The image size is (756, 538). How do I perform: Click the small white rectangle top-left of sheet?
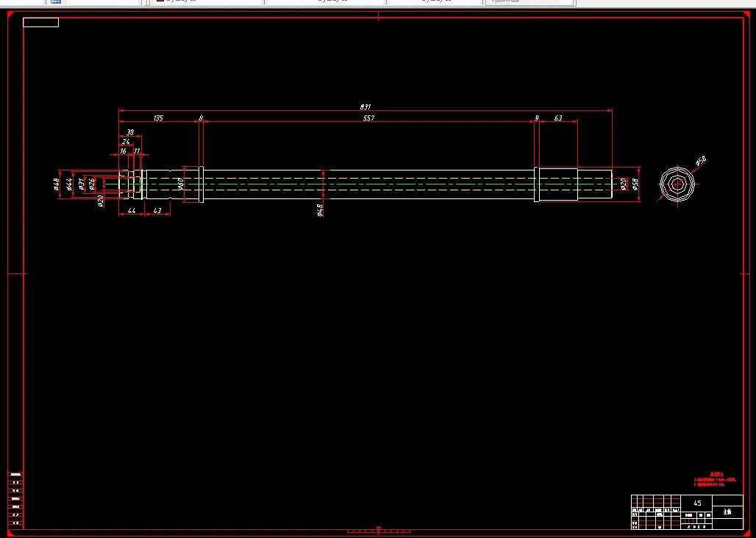(41, 23)
